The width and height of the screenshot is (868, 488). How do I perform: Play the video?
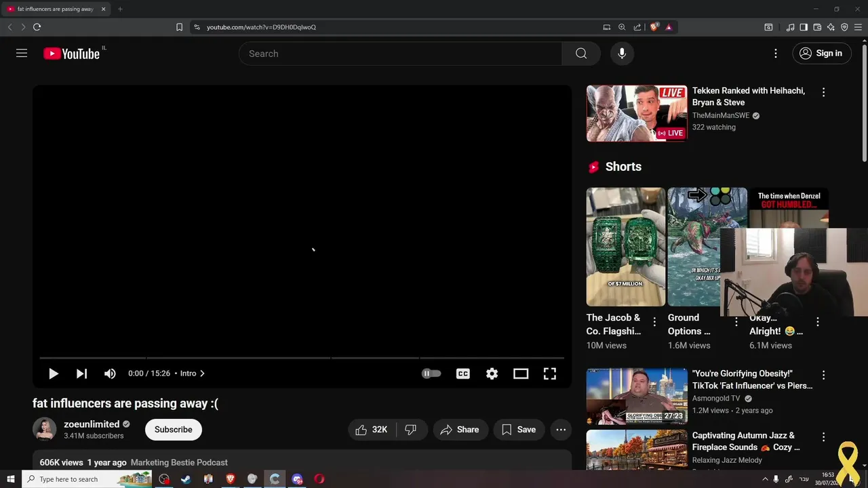pyautogui.click(x=53, y=373)
